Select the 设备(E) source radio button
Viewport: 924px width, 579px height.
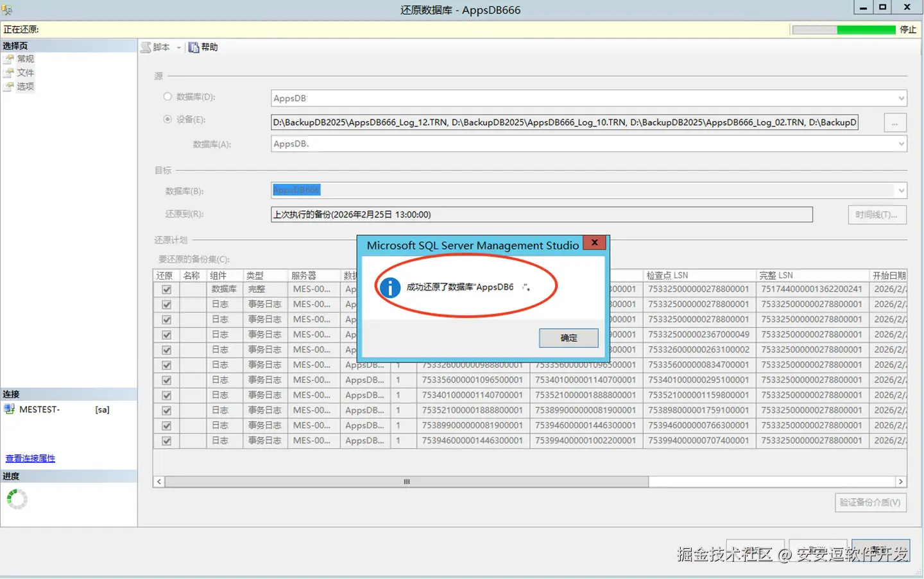tap(167, 119)
